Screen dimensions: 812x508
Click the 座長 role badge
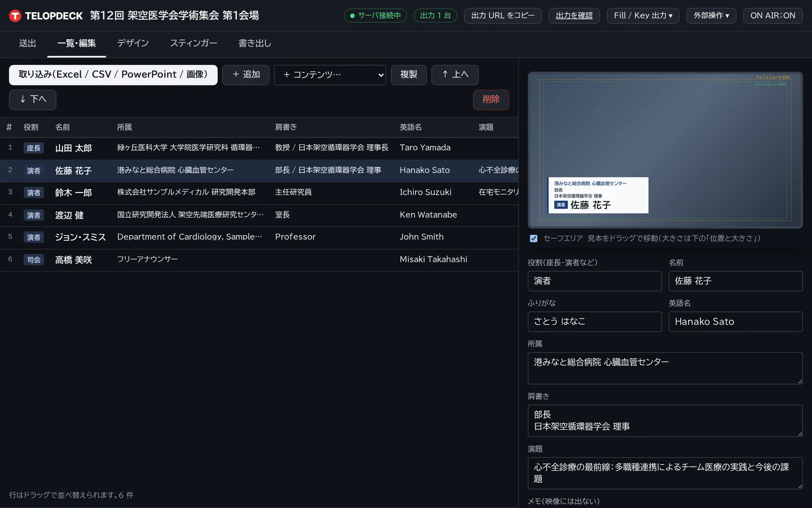pyautogui.click(x=34, y=148)
